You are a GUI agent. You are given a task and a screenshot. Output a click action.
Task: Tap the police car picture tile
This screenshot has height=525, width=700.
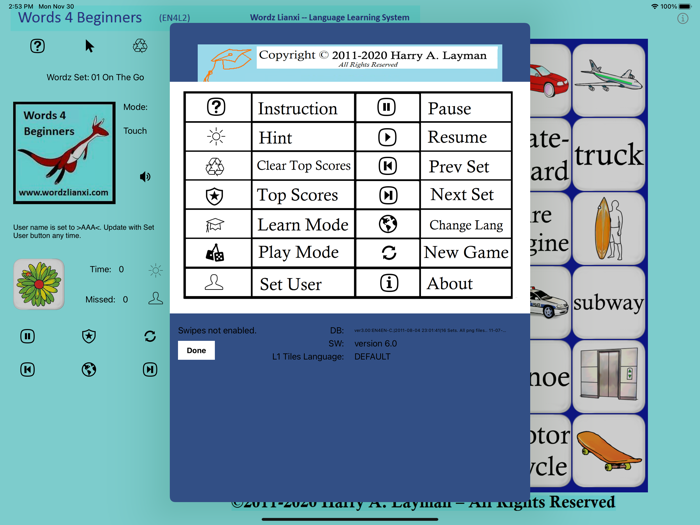tap(550, 303)
